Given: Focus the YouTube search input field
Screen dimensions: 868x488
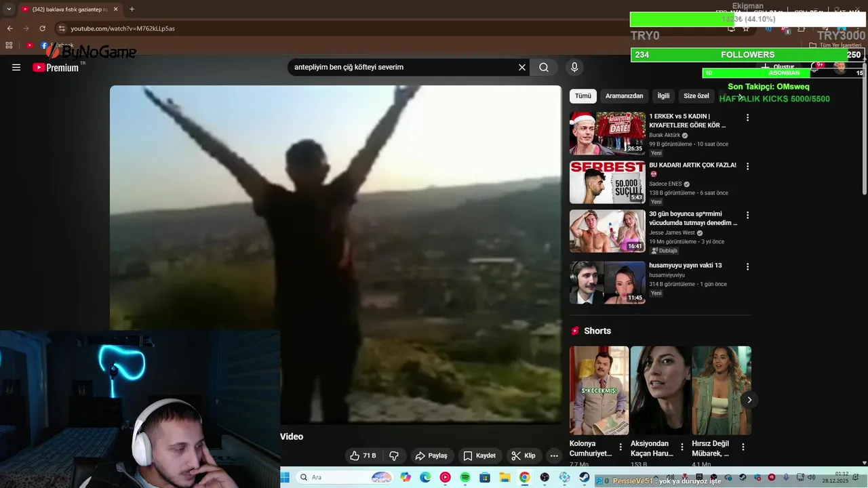Looking at the screenshot, I should pyautogui.click(x=403, y=67).
